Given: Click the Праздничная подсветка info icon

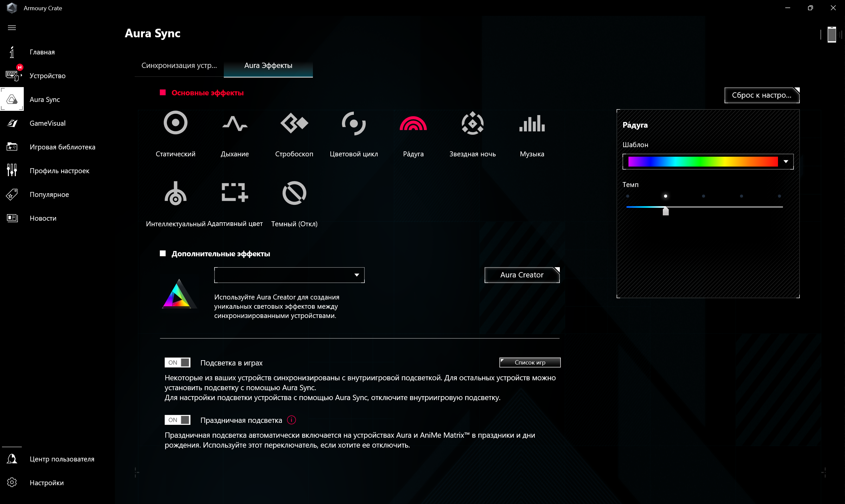Looking at the screenshot, I should click(x=291, y=420).
